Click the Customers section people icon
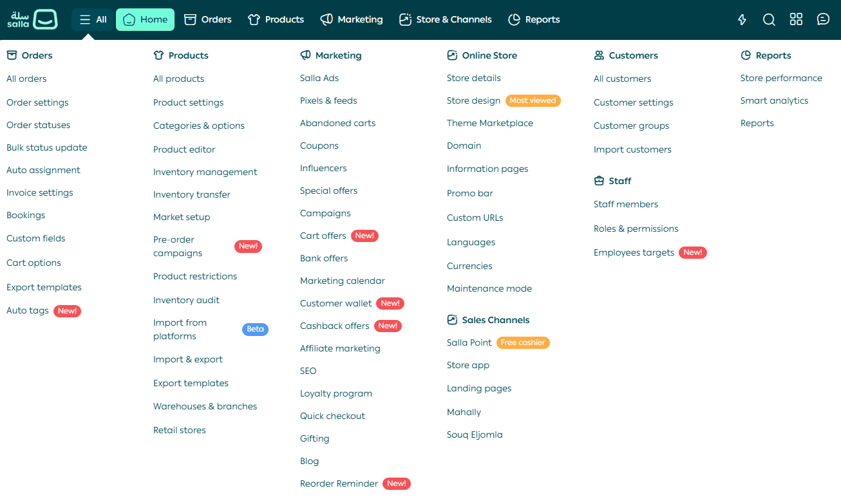 click(599, 55)
